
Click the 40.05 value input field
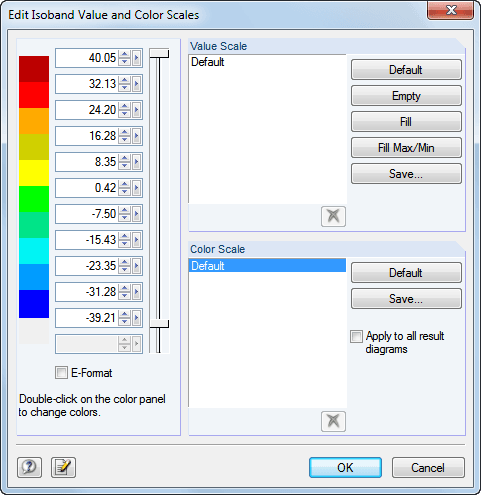click(87, 58)
